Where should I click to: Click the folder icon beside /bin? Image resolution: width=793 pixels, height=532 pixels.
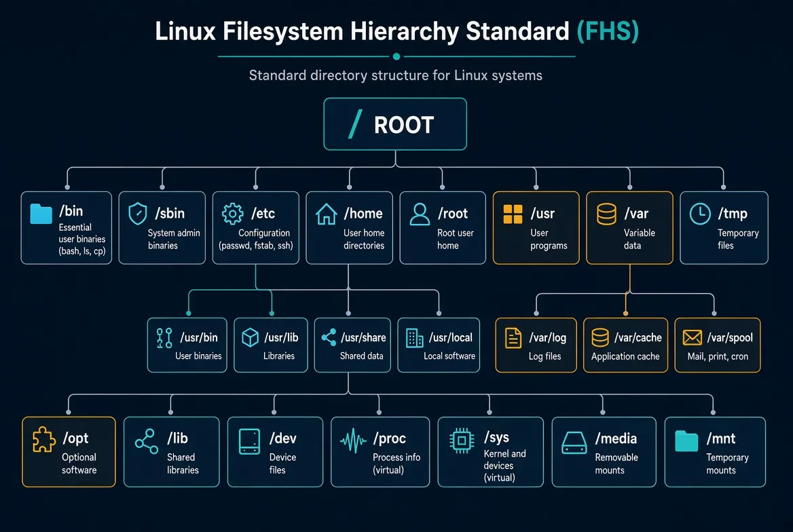click(x=41, y=214)
